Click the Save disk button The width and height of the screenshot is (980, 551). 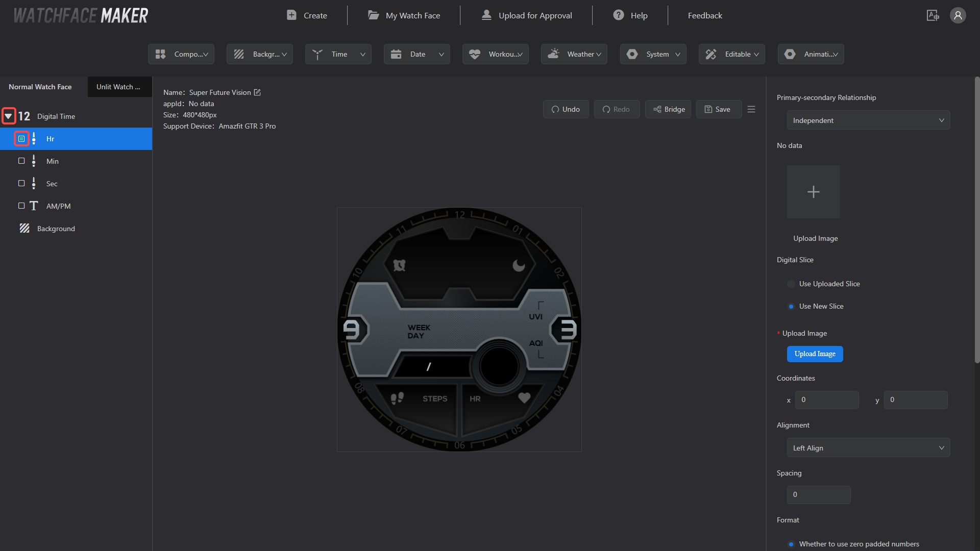pyautogui.click(x=718, y=109)
